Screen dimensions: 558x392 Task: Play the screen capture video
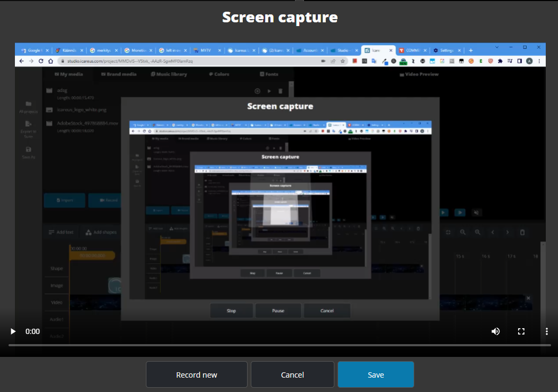13,331
